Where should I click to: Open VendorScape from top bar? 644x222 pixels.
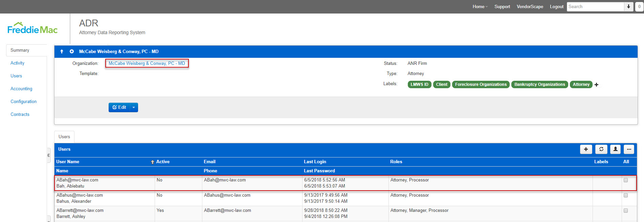(530, 6)
